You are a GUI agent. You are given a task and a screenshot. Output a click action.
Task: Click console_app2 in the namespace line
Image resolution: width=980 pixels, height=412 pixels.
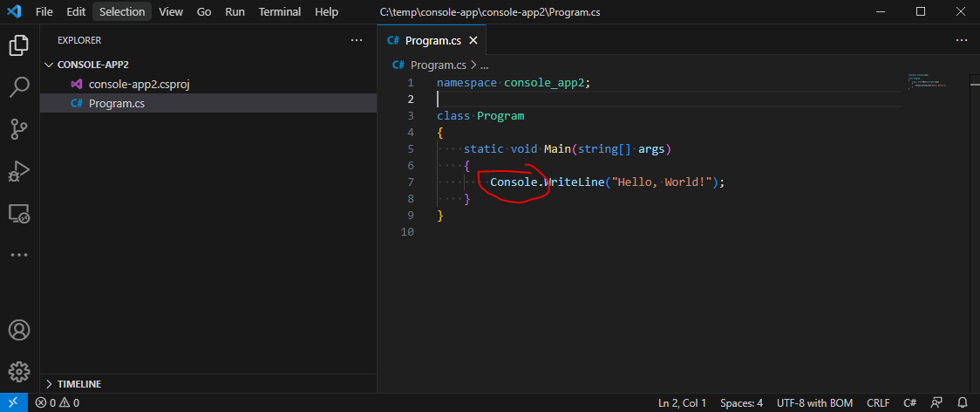(x=544, y=83)
